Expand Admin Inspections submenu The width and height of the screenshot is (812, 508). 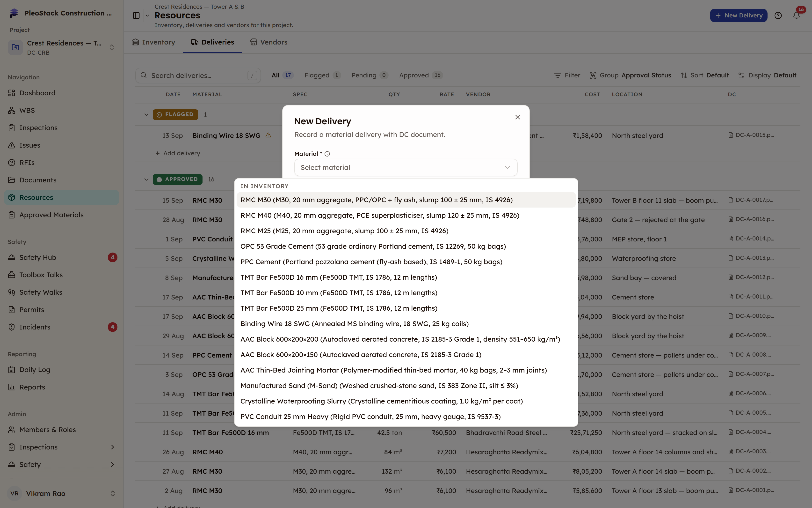pos(112,447)
